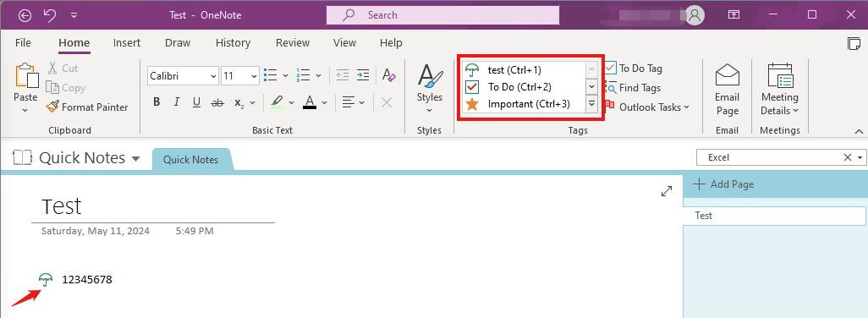Switch to the History tab
The width and height of the screenshot is (868, 318).
pyautogui.click(x=233, y=42)
